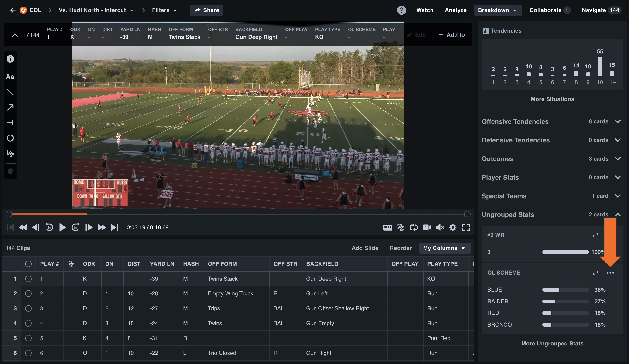The width and height of the screenshot is (629, 364).
Task: Enter fullscreen video mode
Action: tap(466, 227)
